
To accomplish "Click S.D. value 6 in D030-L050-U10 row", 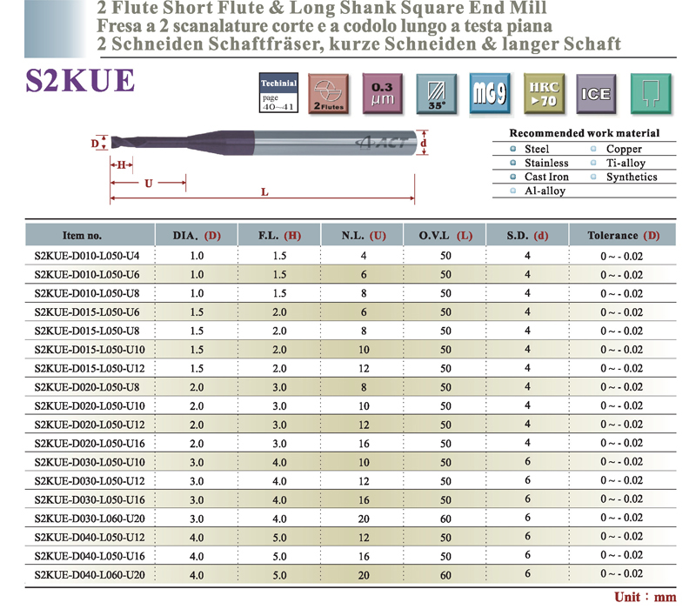I will [x=527, y=461].
